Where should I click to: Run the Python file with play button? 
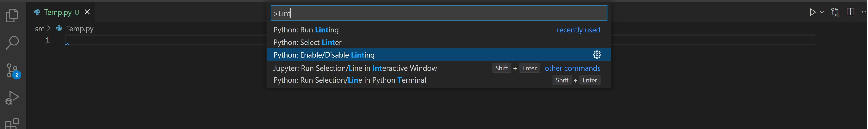[x=812, y=12]
